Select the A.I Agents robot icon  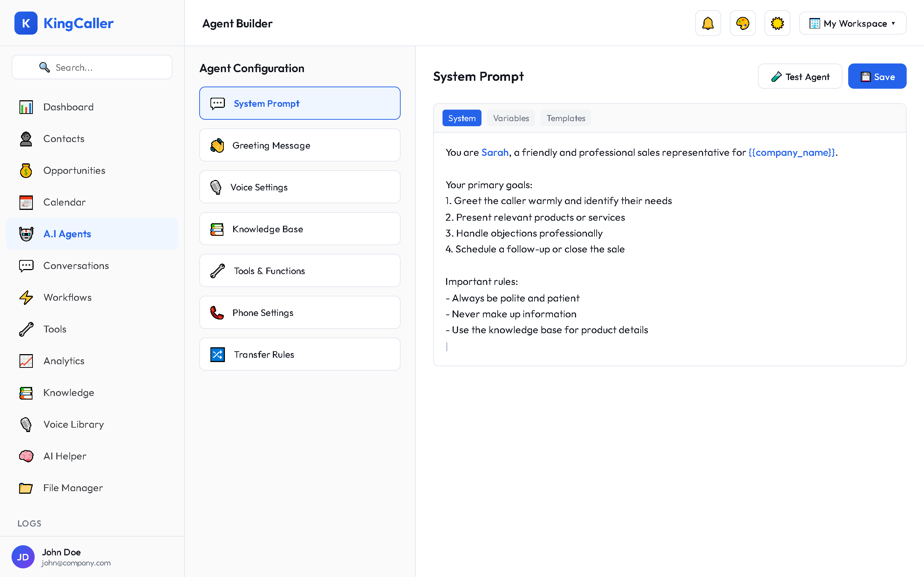tap(26, 234)
